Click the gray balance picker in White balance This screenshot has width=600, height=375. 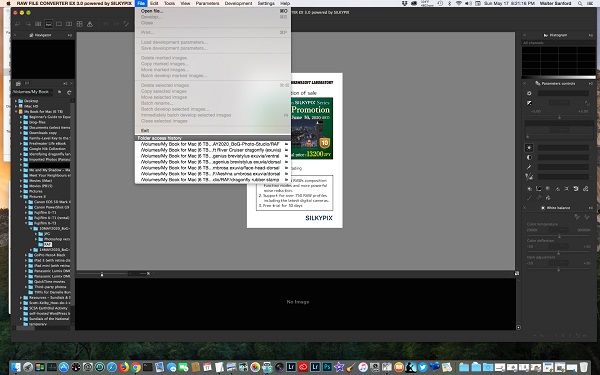click(577, 217)
